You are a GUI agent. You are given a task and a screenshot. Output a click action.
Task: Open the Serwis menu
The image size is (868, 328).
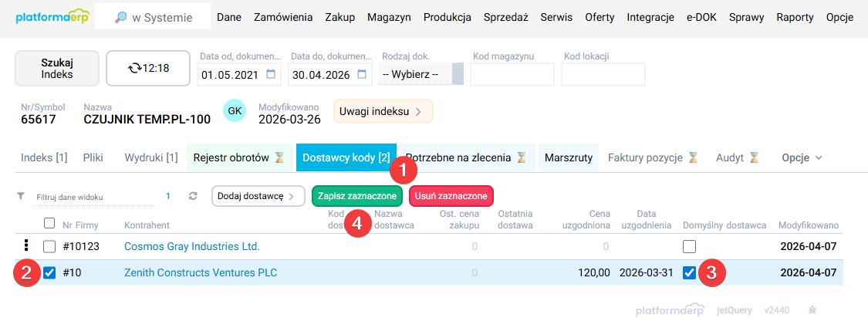pyautogui.click(x=556, y=18)
